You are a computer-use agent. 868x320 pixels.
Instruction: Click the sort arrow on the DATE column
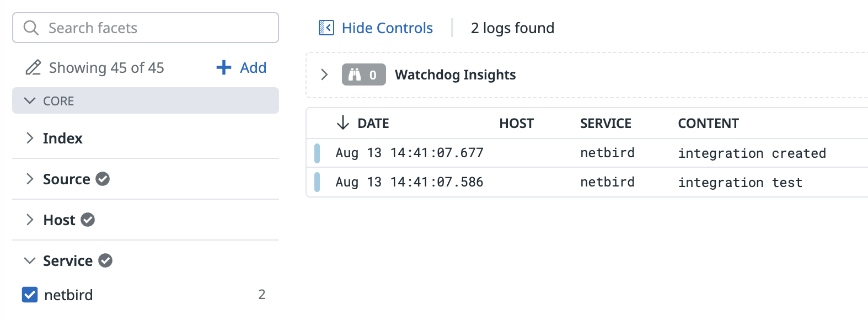(343, 123)
